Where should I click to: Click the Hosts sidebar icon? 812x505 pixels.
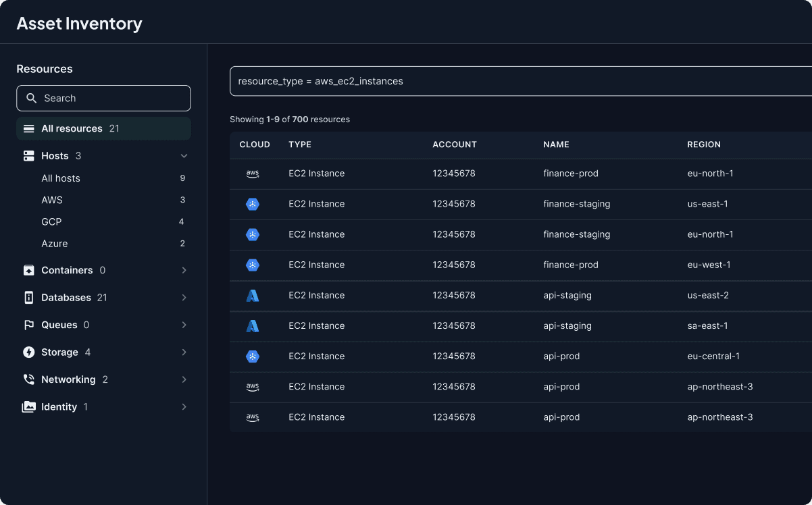pyautogui.click(x=28, y=155)
